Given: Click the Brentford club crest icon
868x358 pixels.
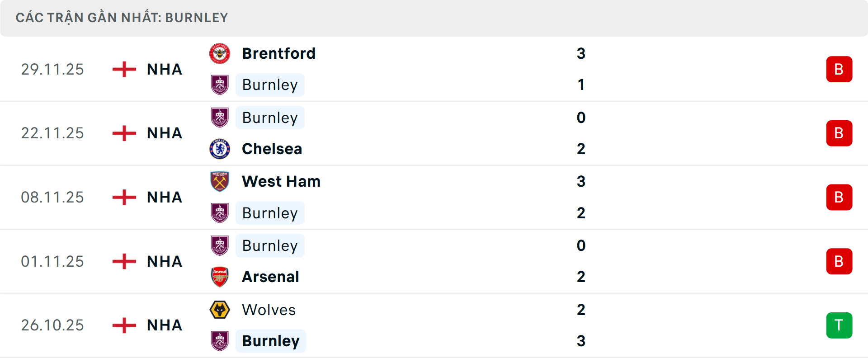Looking at the screenshot, I should 220,53.
